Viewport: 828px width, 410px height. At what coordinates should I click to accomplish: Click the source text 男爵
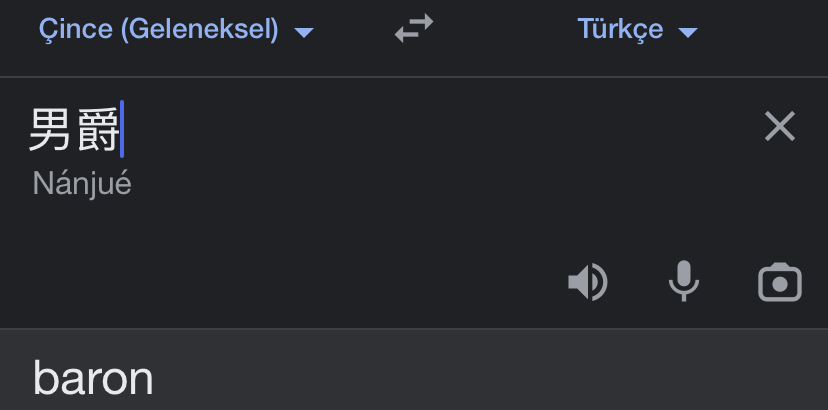74,130
